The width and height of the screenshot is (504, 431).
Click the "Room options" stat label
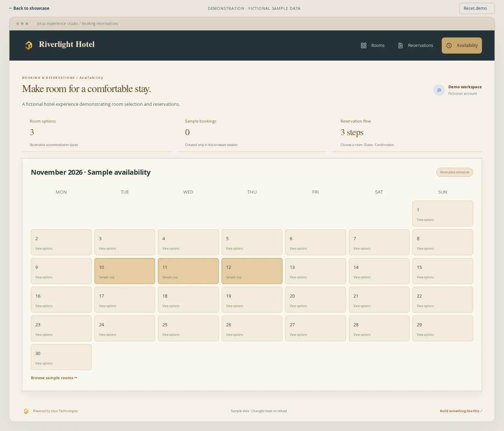click(43, 121)
